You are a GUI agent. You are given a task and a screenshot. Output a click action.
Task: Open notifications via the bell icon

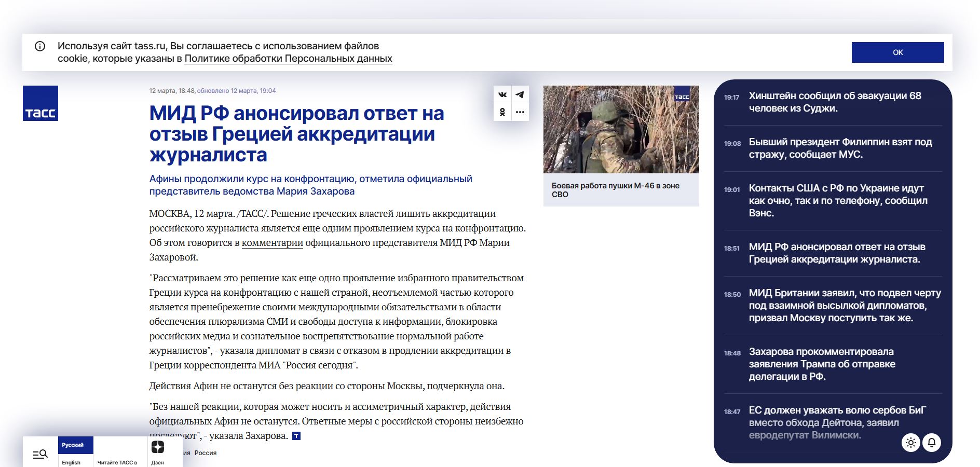coord(932,443)
